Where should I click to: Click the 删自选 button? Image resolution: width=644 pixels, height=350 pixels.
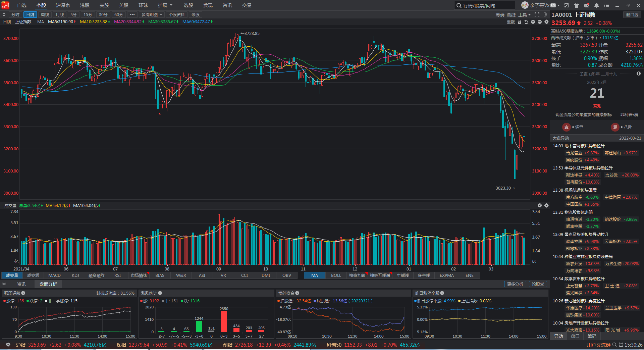(x=632, y=15)
